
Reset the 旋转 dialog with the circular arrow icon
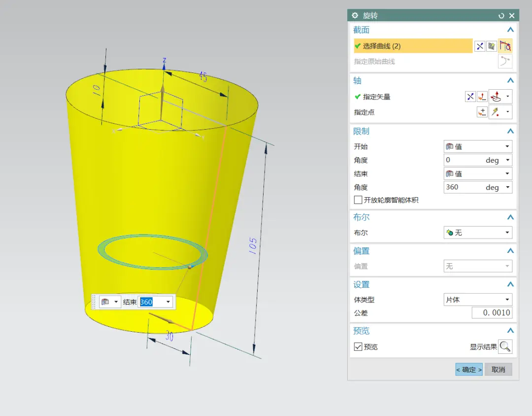(x=501, y=16)
